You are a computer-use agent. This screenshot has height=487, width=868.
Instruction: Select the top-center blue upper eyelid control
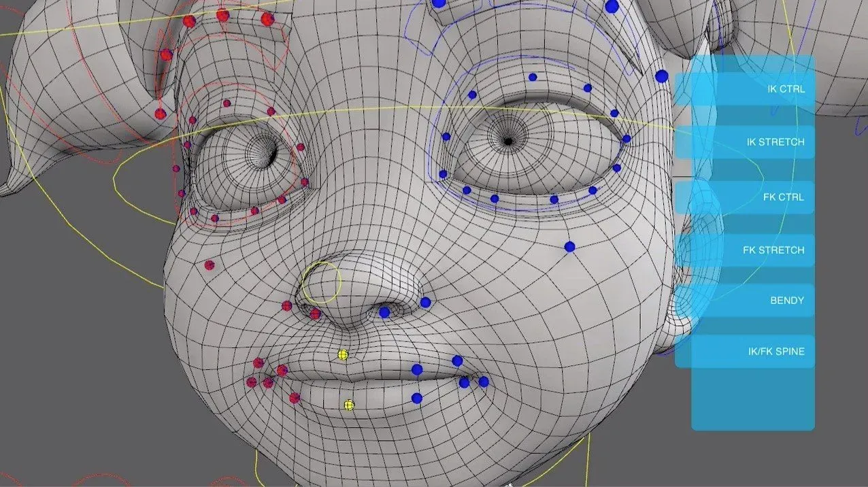[533, 77]
